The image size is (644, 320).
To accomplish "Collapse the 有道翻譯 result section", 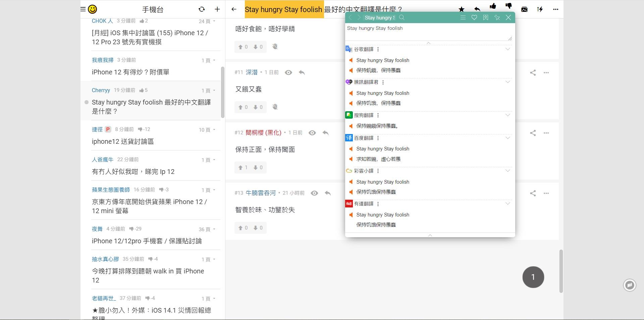I will tap(508, 203).
